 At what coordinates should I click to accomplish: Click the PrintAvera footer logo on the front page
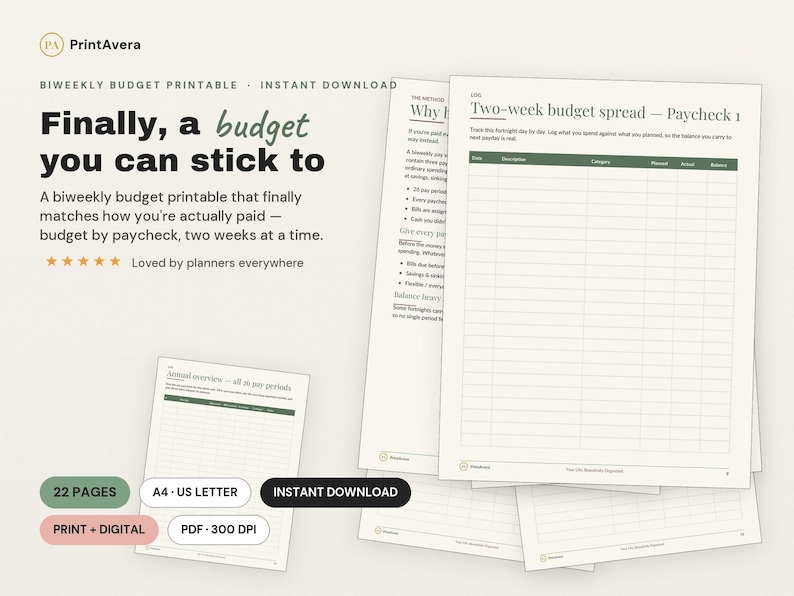tap(475, 466)
